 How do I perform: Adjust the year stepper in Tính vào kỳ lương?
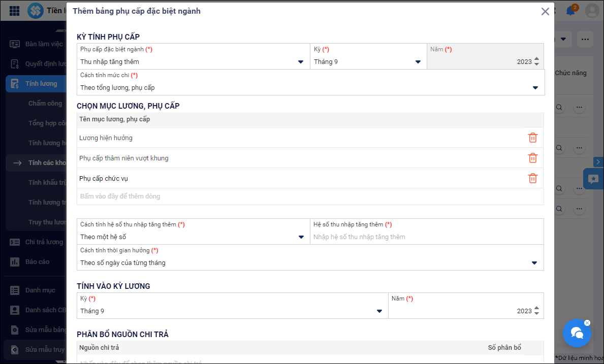click(x=537, y=311)
